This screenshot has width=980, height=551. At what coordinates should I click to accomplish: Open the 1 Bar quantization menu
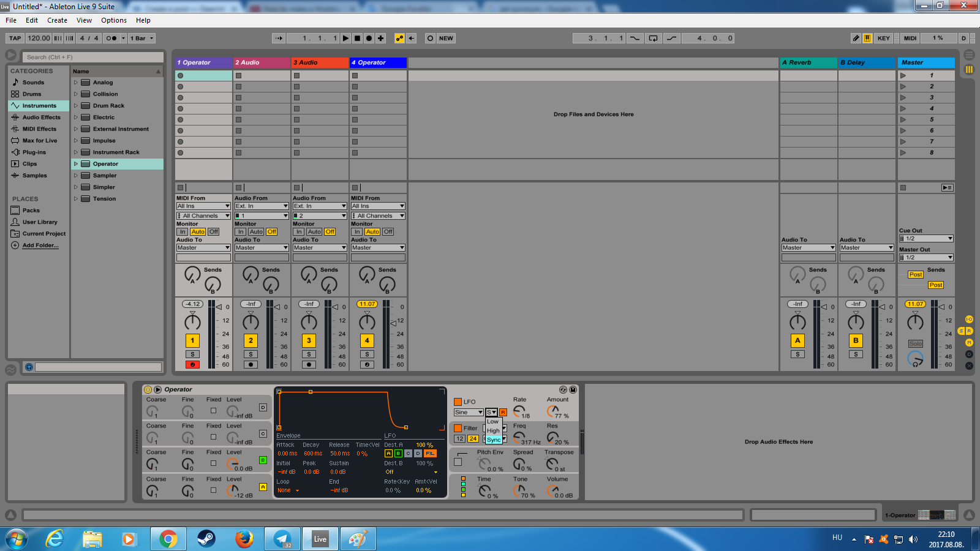141,38
